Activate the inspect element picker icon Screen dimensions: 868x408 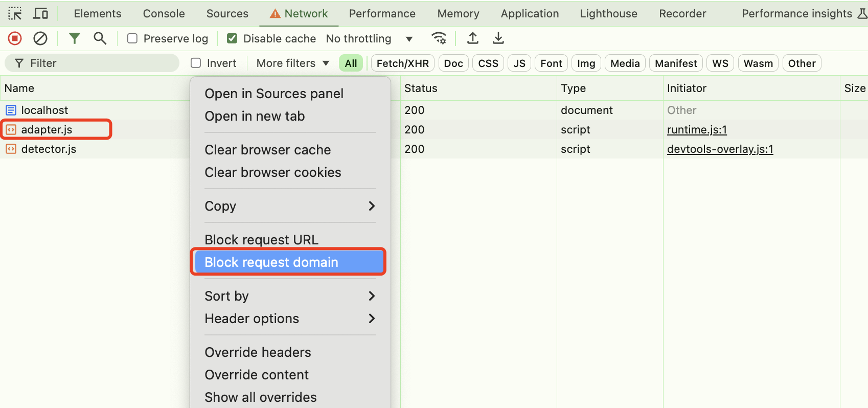point(15,13)
